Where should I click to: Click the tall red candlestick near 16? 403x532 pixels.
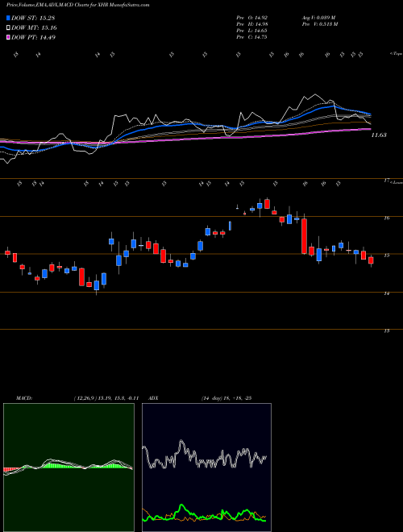click(x=305, y=236)
